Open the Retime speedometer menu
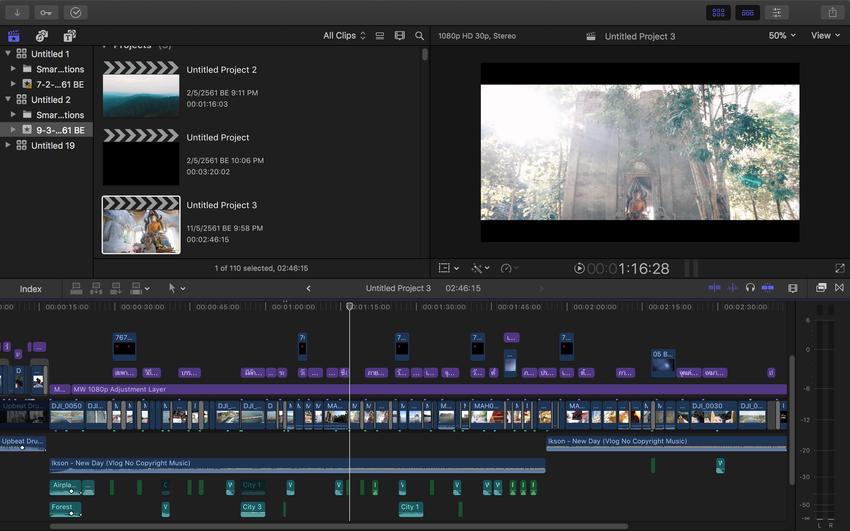 pyautogui.click(x=509, y=268)
